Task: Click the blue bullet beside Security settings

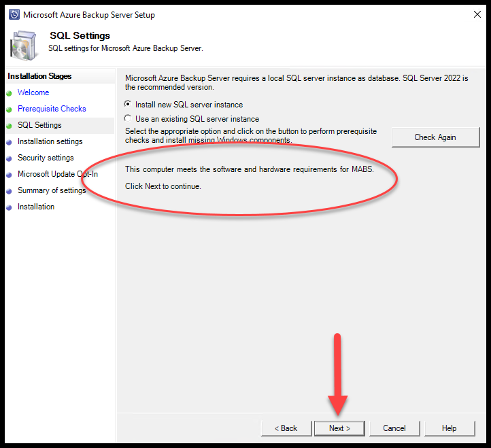Action: [10, 158]
